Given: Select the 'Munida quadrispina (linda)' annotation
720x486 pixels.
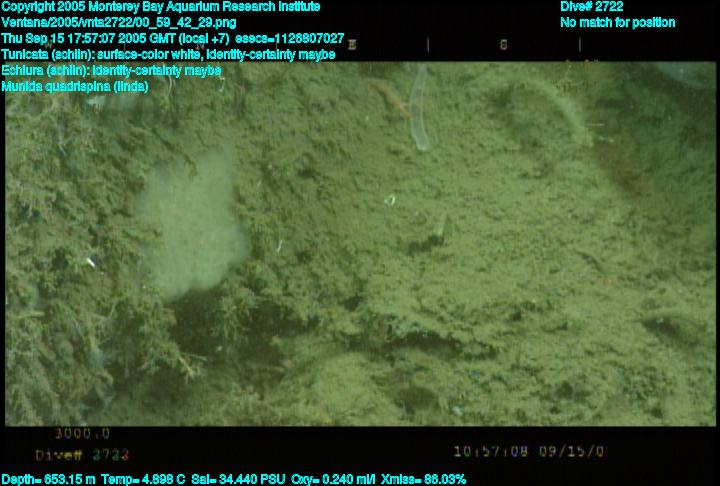Looking at the screenshot, I should (x=75, y=86).
